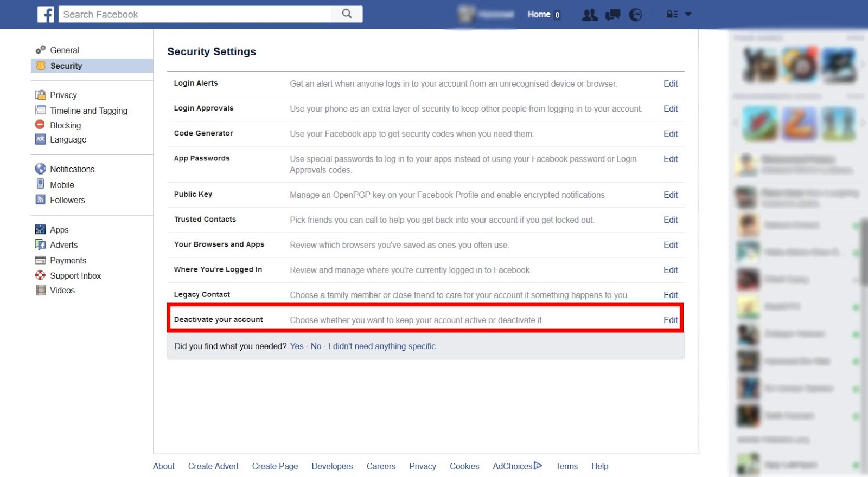Expand the account menu dropdown arrow
Viewport: 868px width, 477px height.
pos(688,15)
